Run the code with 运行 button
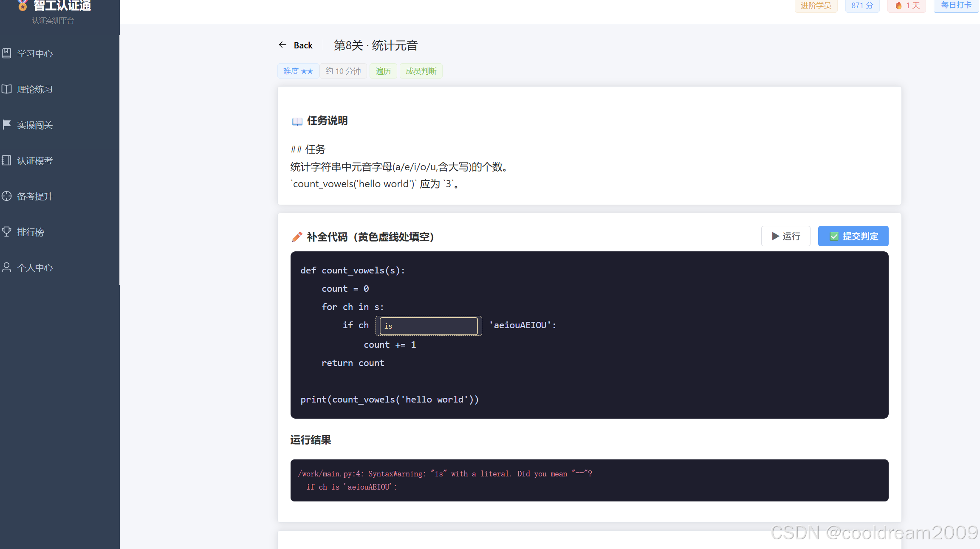The width and height of the screenshot is (980, 549). pos(785,236)
